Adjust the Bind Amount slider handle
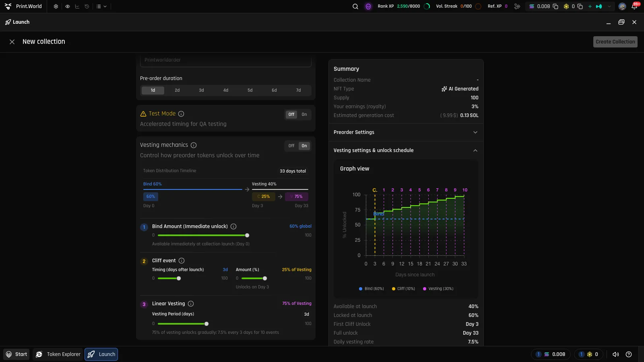 (x=247, y=235)
